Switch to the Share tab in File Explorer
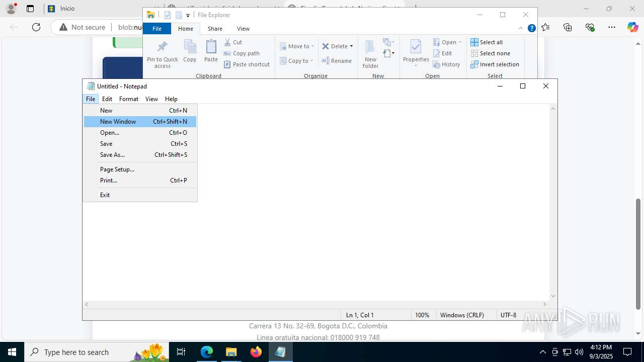The image size is (644, 362). (x=215, y=29)
